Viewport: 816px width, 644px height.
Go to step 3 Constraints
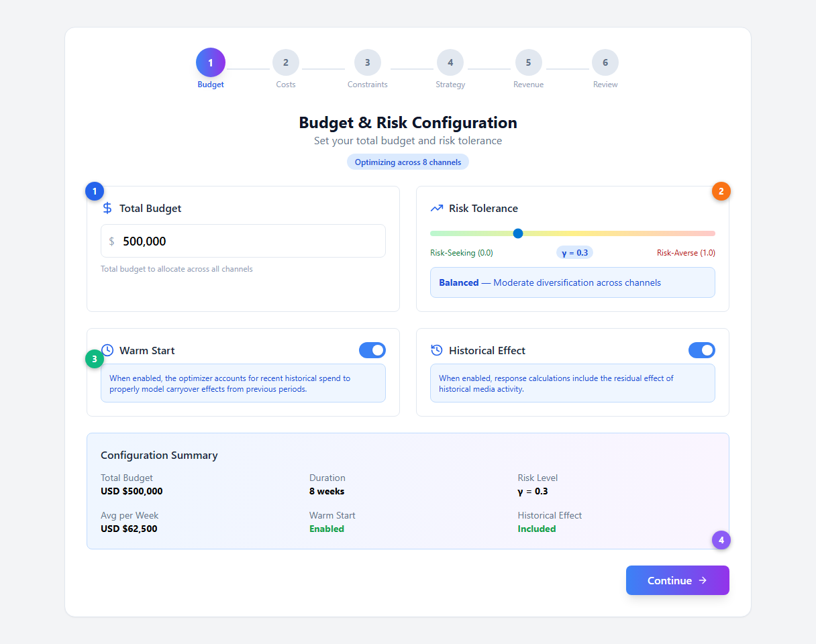coord(368,62)
